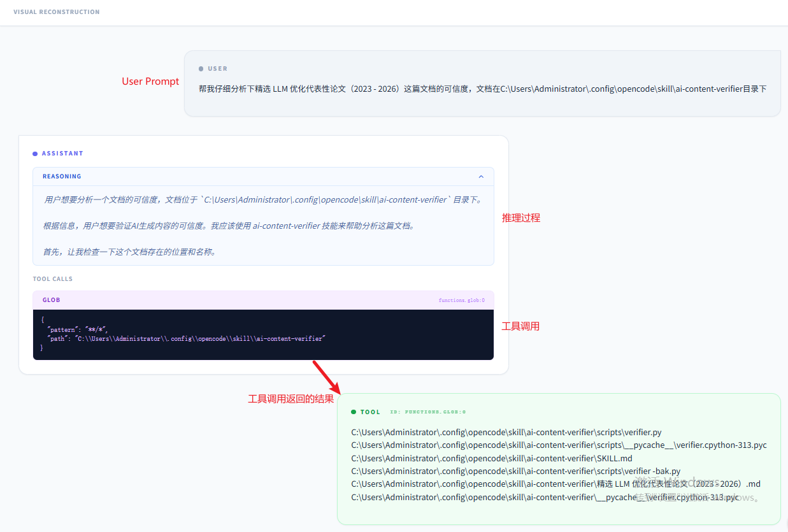Click the "path" code line in GLOB
Viewport: 788px width, 532px height.
click(187, 339)
